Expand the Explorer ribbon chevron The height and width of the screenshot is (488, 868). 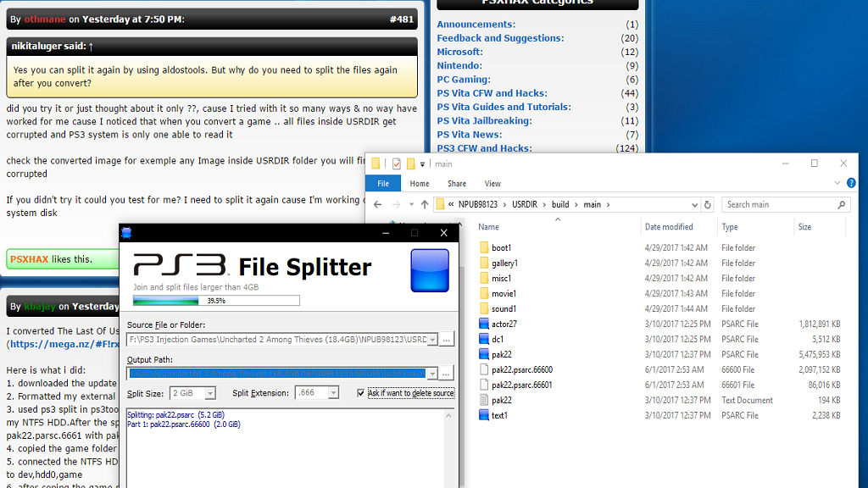click(837, 183)
